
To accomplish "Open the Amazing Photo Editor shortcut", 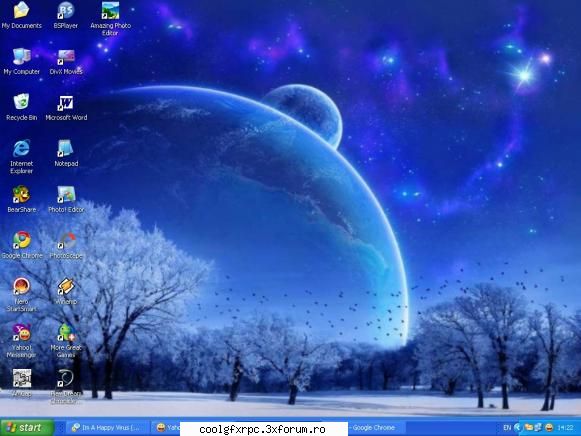I will coord(110,19).
